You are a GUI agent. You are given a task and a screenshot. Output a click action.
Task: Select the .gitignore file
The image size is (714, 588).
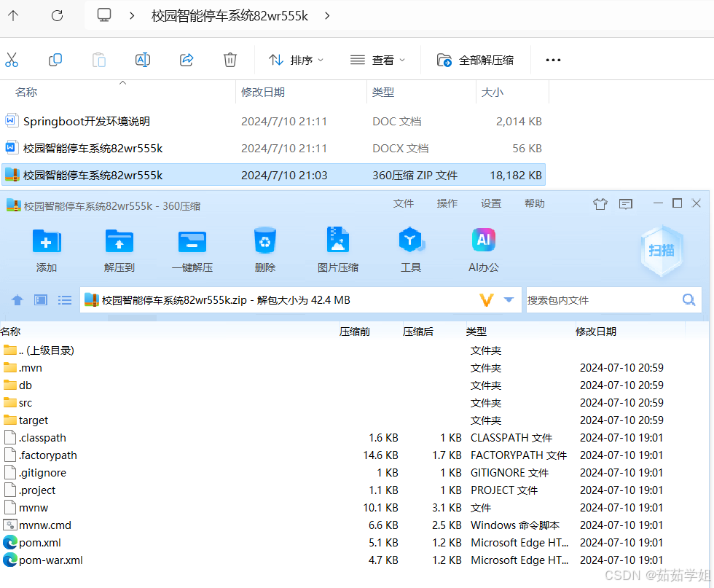click(35, 473)
